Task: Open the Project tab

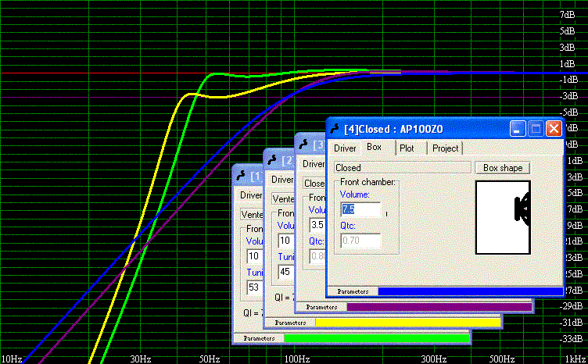Action: point(446,148)
